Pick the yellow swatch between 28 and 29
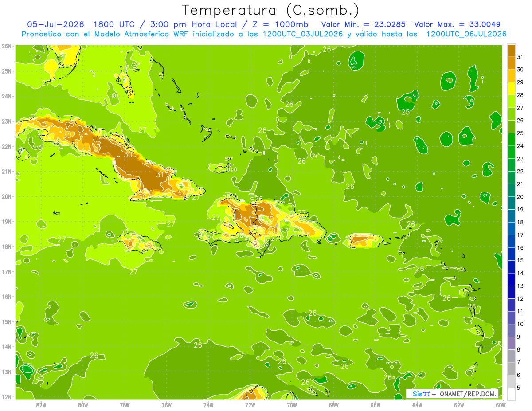The height and width of the screenshot is (411, 532). (x=511, y=89)
